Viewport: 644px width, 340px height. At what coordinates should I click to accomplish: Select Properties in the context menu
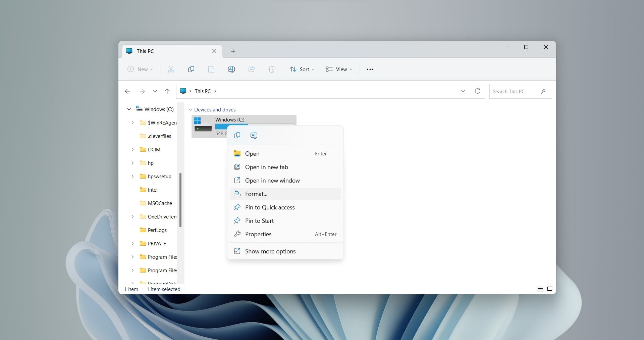click(258, 234)
